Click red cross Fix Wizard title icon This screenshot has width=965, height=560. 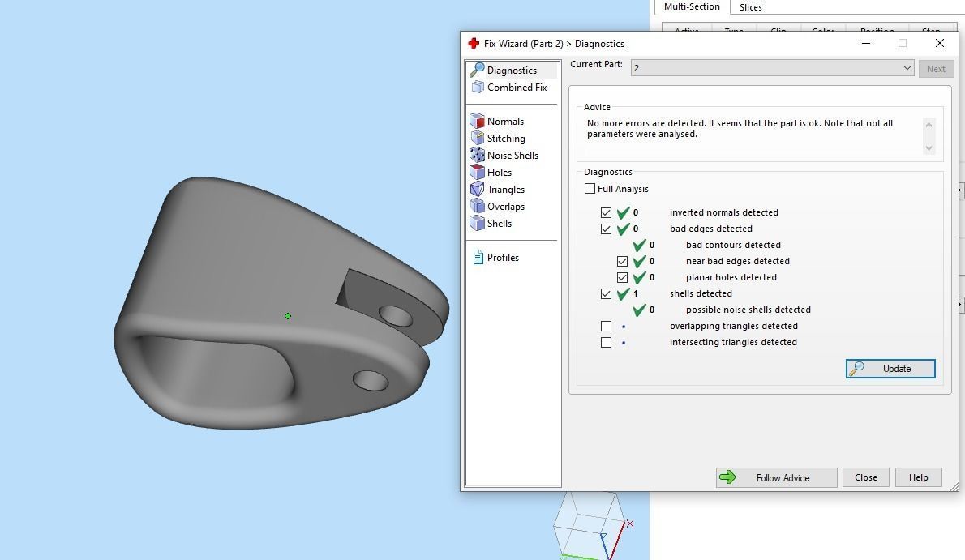pos(474,43)
